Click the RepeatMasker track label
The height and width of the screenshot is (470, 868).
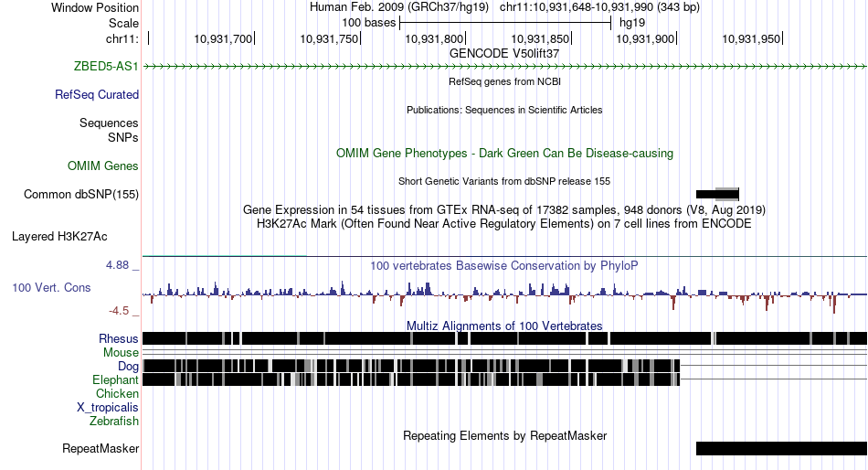pyautogui.click(x=101, y=448)
